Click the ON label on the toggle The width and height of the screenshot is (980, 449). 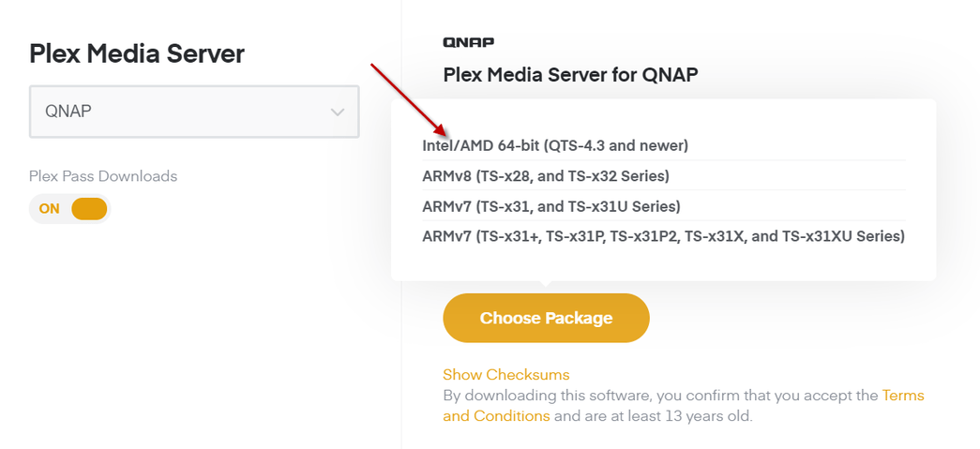point(50,209)
